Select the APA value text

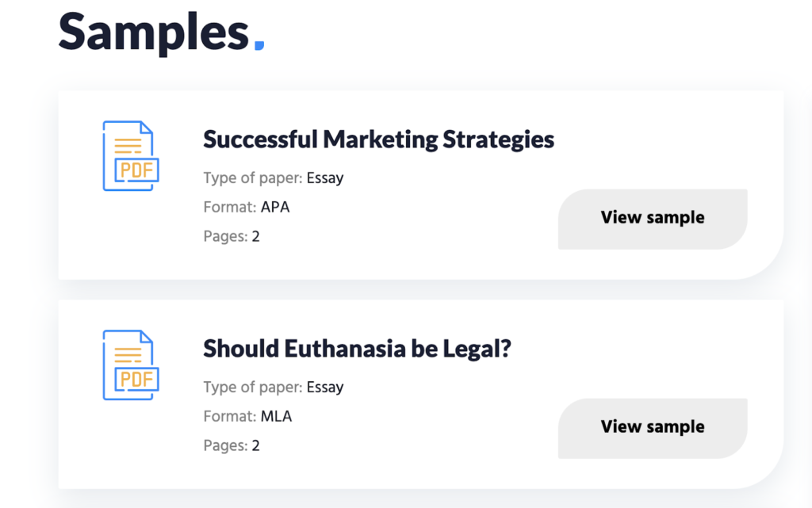pos(275,207)
